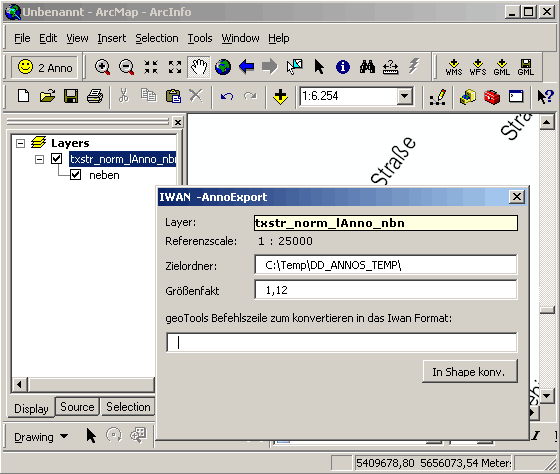Screen dimensions: 560x474
Task: Activate the Identify info tool
Action: (343, 67)
